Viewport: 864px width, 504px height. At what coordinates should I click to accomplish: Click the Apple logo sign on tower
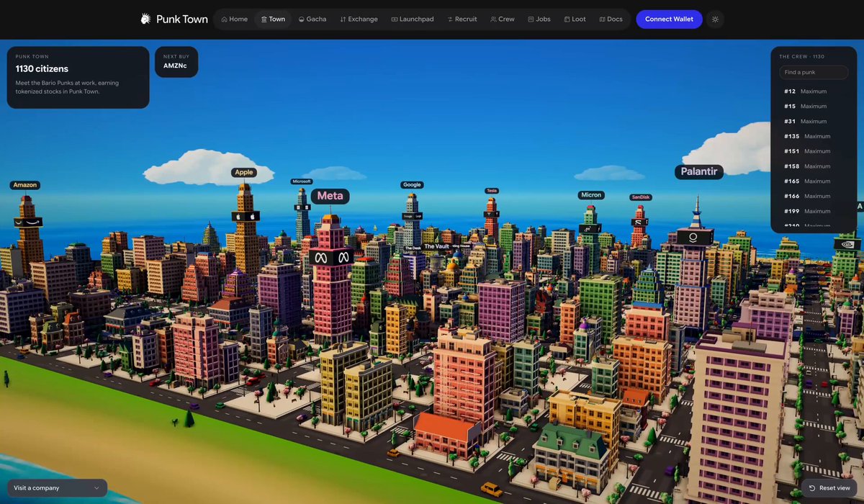(246, 216)
